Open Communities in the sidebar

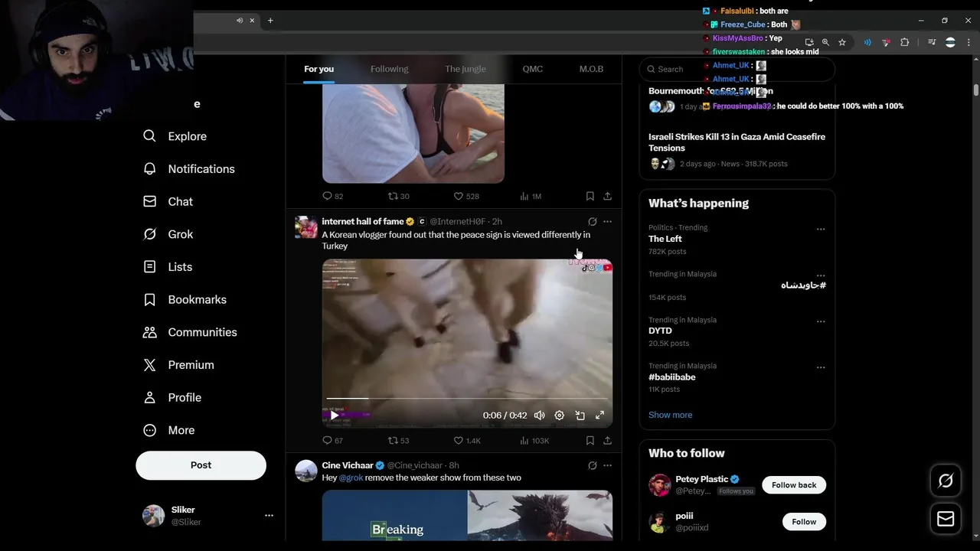[191, 332]
